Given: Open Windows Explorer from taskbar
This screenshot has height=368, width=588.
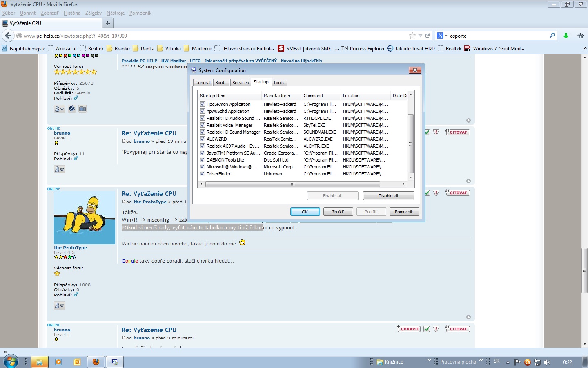Looking at the screenshot, I should 40,362.
